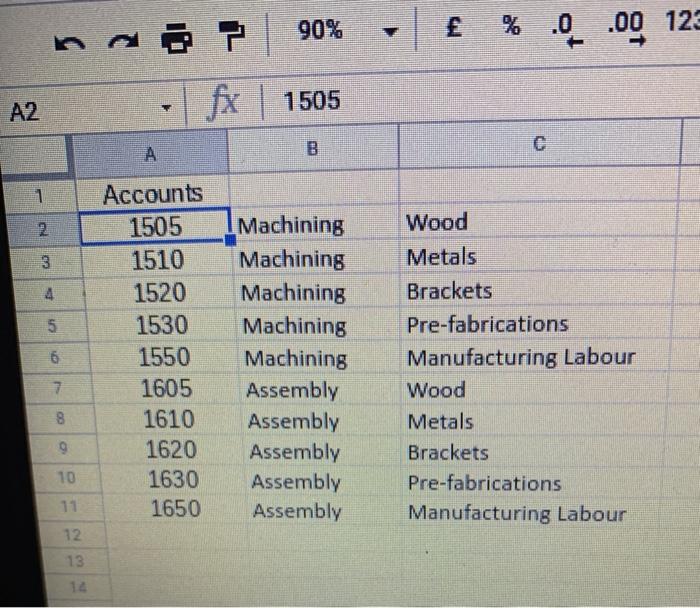The height and width of the screenshot is (608, 700).
Task: Select row 6 header
Action: click(x=54, y=357)
